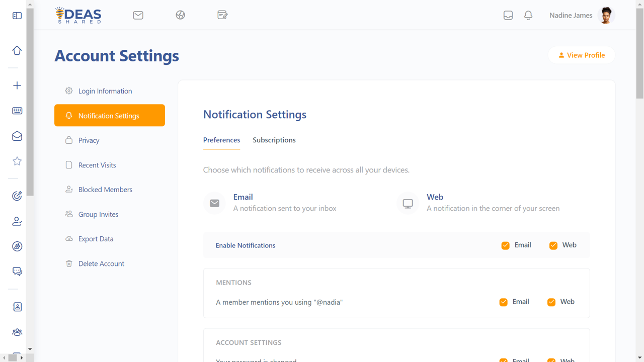Click the star favorites icon in sidebar
The image size is (644, 362).
[x=17, y=161]
